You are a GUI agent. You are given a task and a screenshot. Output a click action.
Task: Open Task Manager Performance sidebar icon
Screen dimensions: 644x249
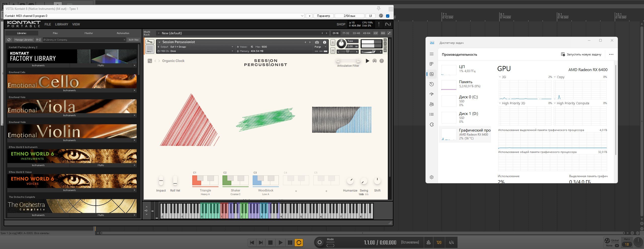point(432,74)
